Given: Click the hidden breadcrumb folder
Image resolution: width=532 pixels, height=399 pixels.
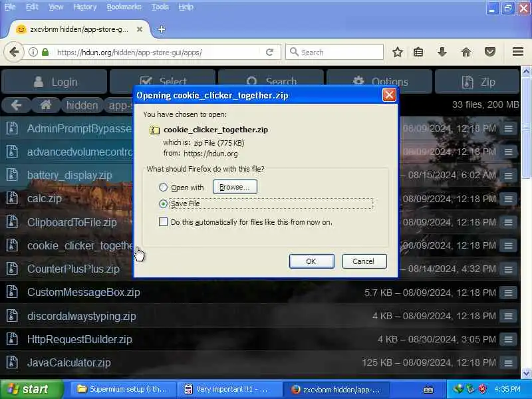Looking at the screenshot, I should pos(82,106).
